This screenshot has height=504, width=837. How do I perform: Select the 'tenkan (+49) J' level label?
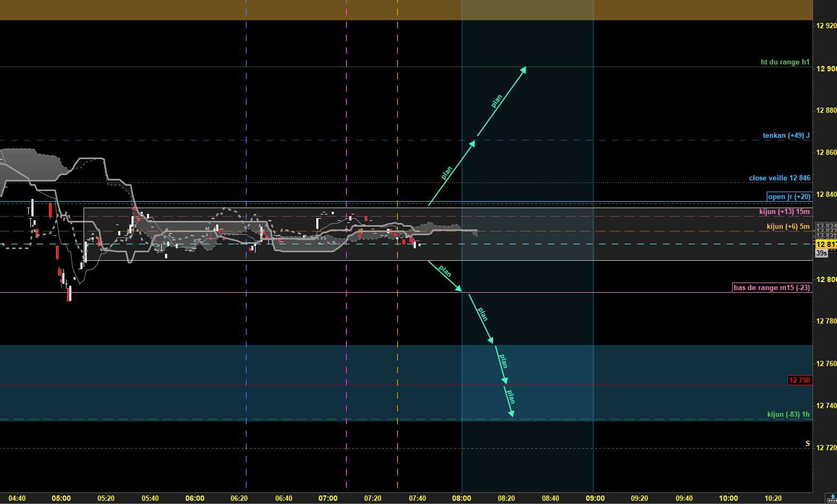(x=786, y=135)
